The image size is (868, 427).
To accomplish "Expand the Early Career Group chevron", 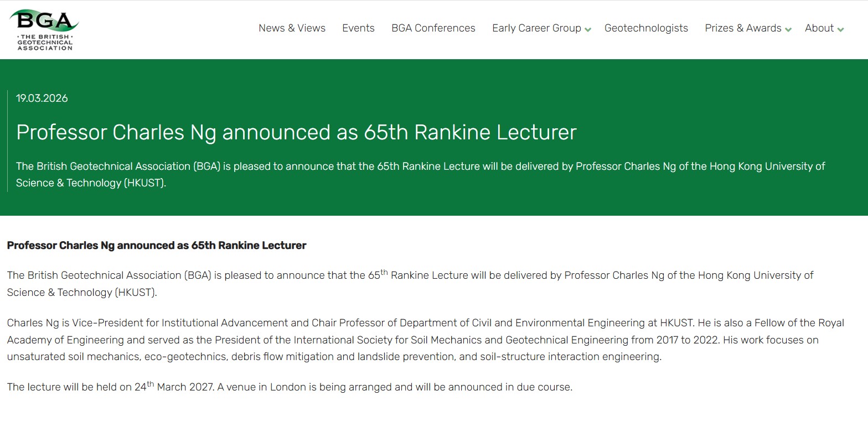I will (588, 29).
